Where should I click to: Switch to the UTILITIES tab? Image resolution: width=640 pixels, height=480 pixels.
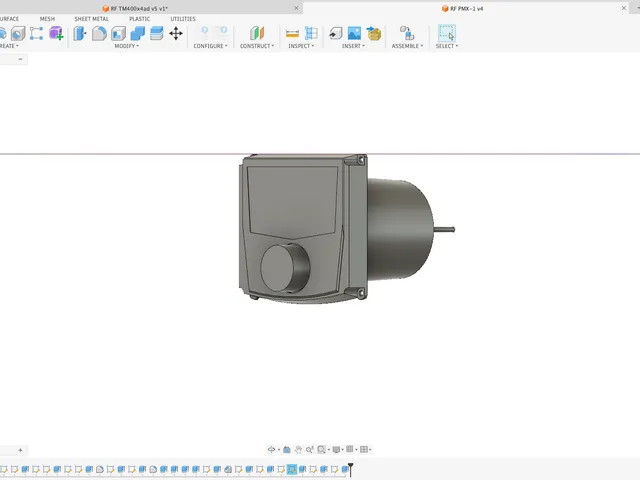[183, 19]
